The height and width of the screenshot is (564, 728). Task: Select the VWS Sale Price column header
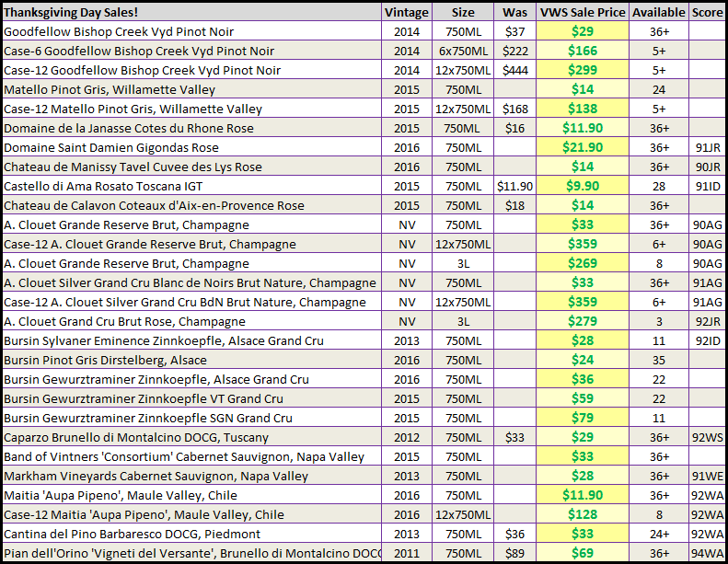583,12
